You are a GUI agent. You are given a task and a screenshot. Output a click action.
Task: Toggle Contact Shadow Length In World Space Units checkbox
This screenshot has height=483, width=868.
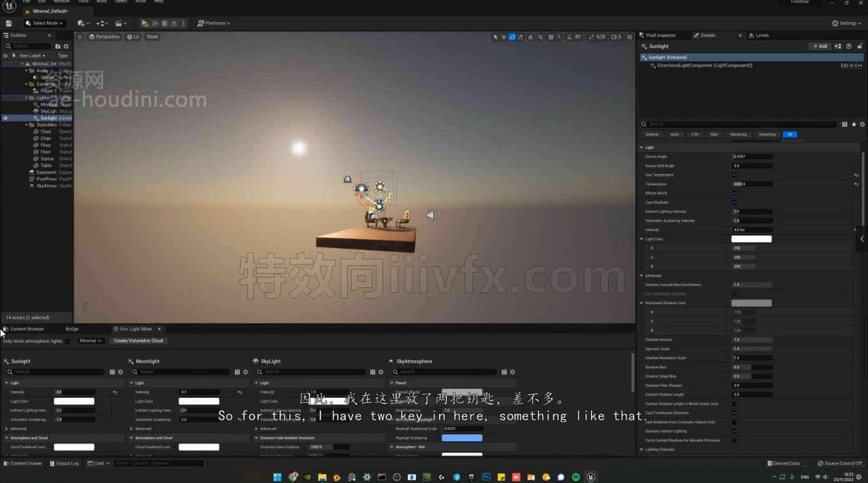pos(734,404)
